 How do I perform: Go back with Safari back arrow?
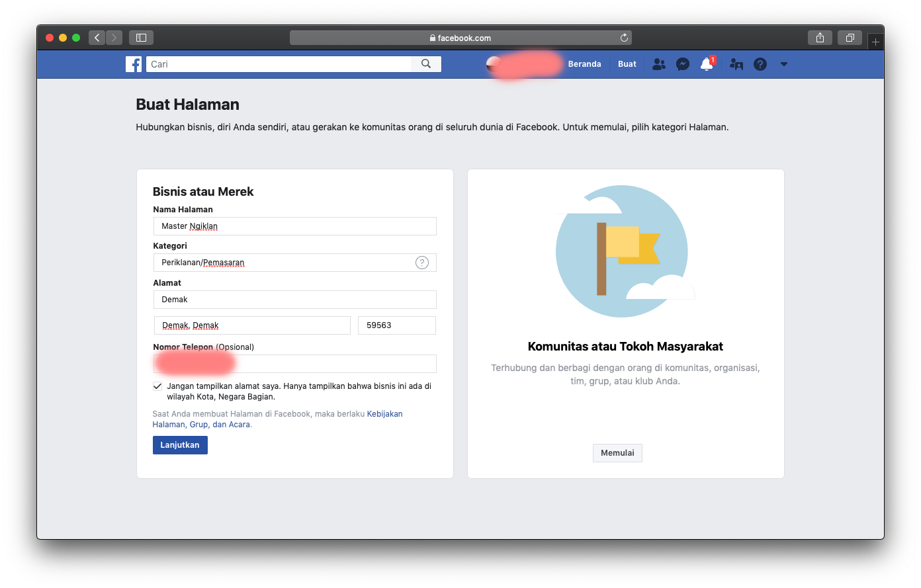[97, 38]
